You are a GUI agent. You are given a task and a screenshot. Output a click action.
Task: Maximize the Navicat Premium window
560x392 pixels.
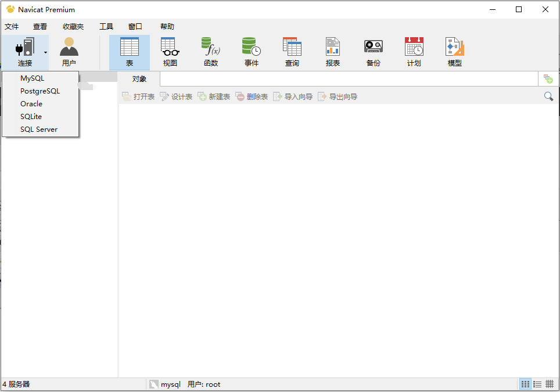click(x=519, y=10)
